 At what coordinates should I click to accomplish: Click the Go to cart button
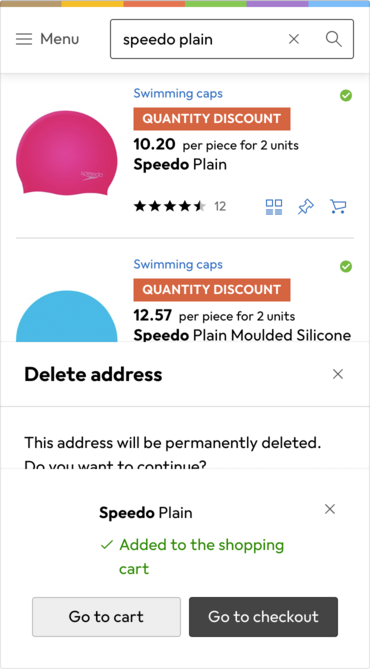(x=106, y=617)
